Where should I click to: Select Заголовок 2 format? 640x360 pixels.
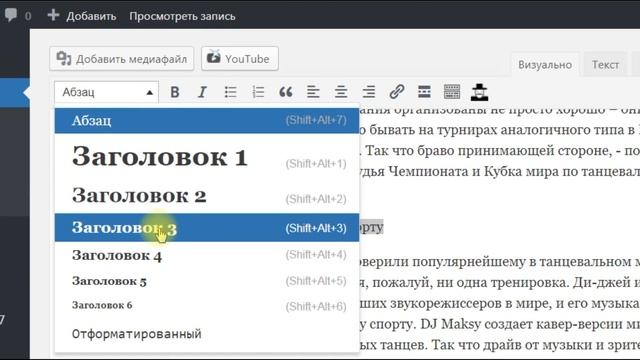pyautogui.click(x=207, y=196)
